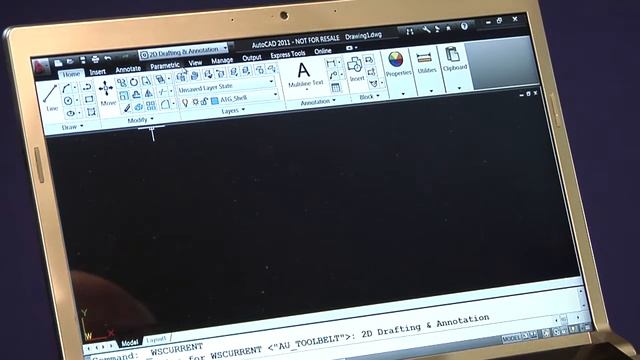Expand the Draw panel
The height and width of the screenshot is (360, 640).
point(73,127)
